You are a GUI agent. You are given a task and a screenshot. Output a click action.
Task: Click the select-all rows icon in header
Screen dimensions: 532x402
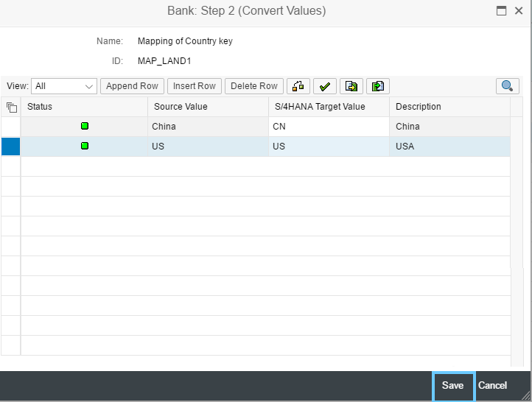tap(12, 107)
